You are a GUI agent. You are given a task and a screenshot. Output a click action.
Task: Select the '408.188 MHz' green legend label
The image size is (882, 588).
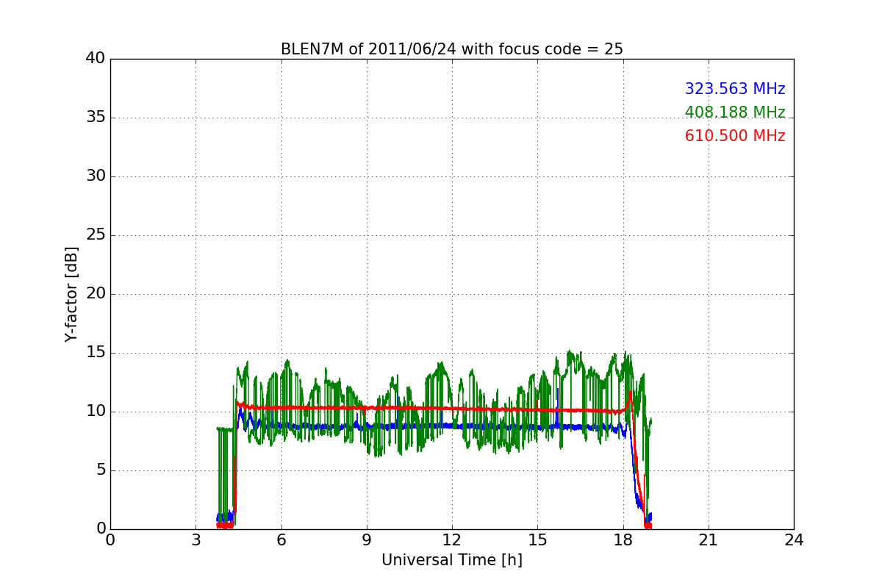point(735,112)
